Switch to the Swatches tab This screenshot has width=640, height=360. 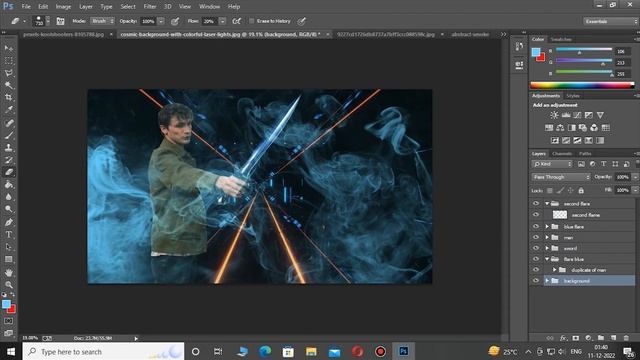[561, 39]
